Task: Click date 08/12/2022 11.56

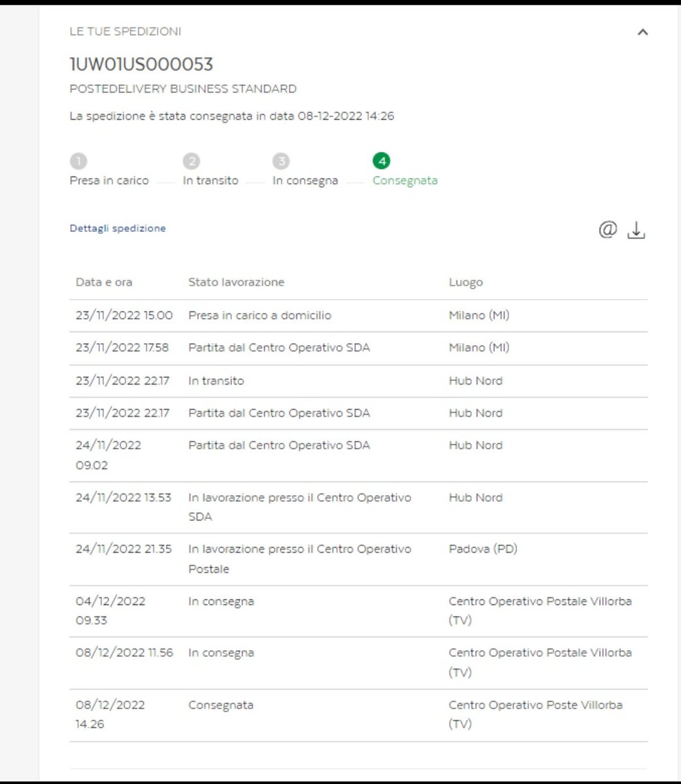Action: pyautogui.click(x=124, y=652)
